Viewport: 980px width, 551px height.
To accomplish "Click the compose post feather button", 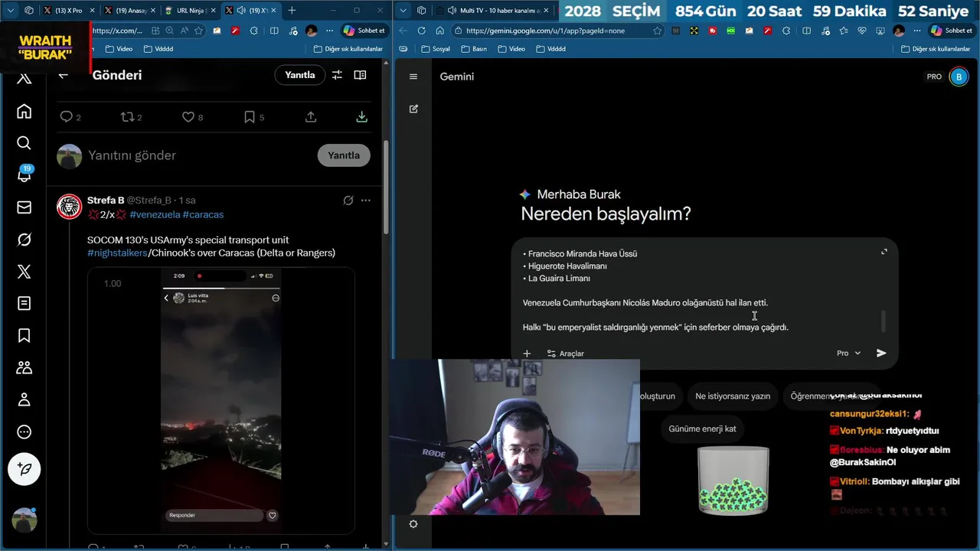I will point(24,469).
